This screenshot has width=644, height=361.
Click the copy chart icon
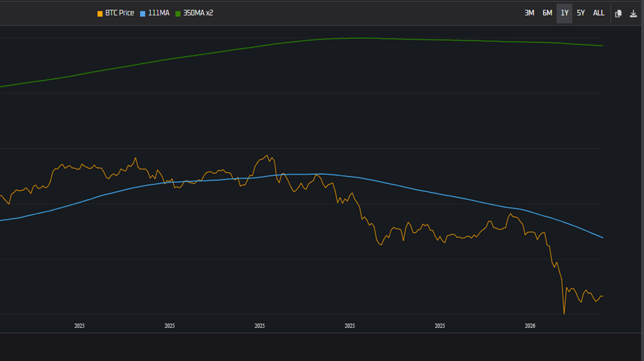point(618,13)
